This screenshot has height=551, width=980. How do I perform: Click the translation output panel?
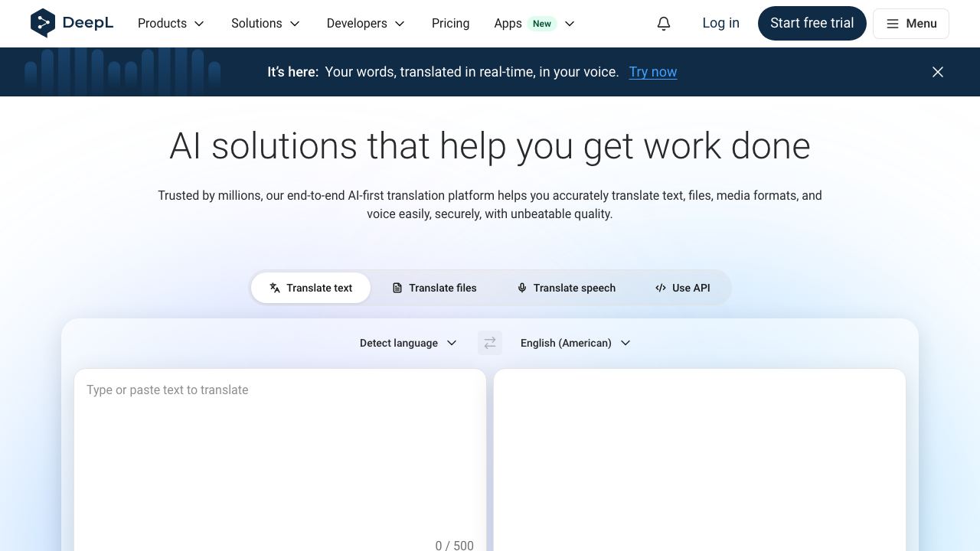700,460
